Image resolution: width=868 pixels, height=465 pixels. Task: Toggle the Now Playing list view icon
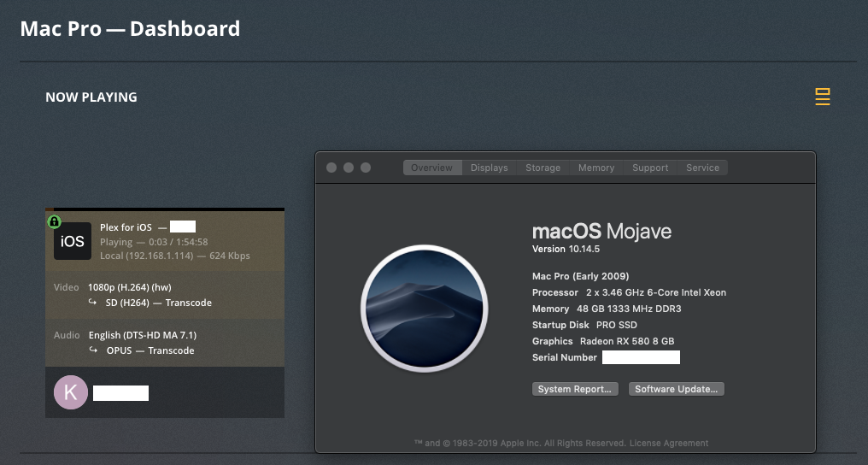(823, 97)
